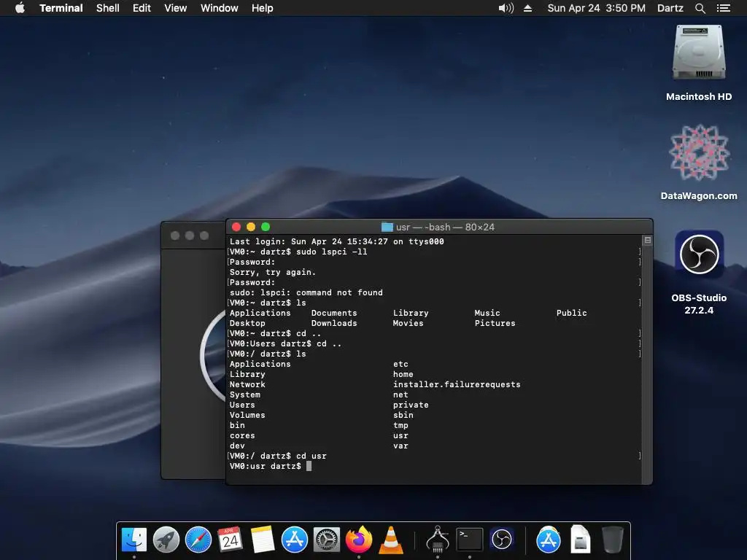Click the 'private' entry in root listing
747x560 pixels.
click(x=411, y=405)
